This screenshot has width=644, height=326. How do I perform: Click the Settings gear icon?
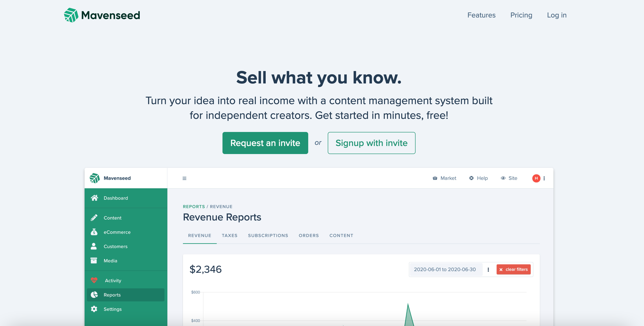(94, 309)
